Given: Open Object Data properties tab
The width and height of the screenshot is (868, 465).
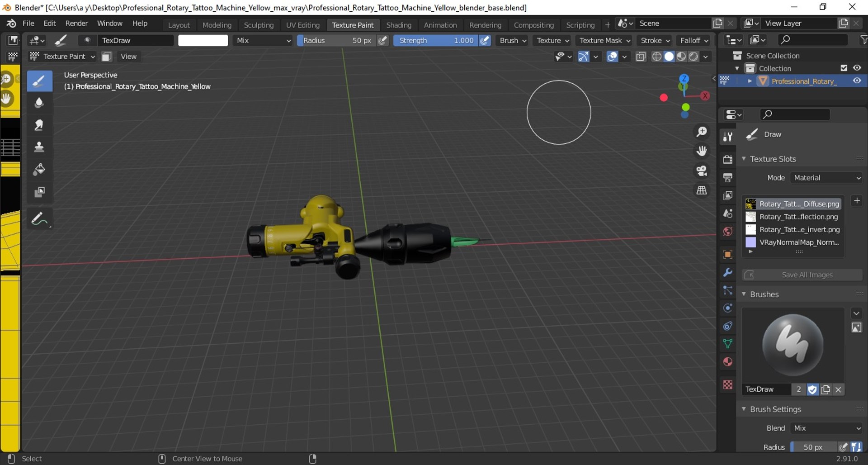Looking at the screenshot, I should [727, 344].
